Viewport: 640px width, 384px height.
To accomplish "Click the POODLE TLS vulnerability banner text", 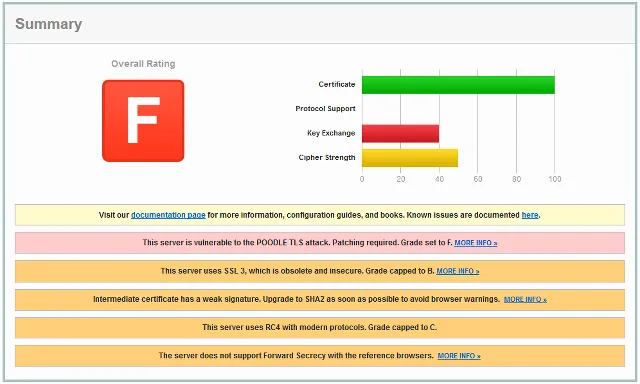I will tap(298, 242).
